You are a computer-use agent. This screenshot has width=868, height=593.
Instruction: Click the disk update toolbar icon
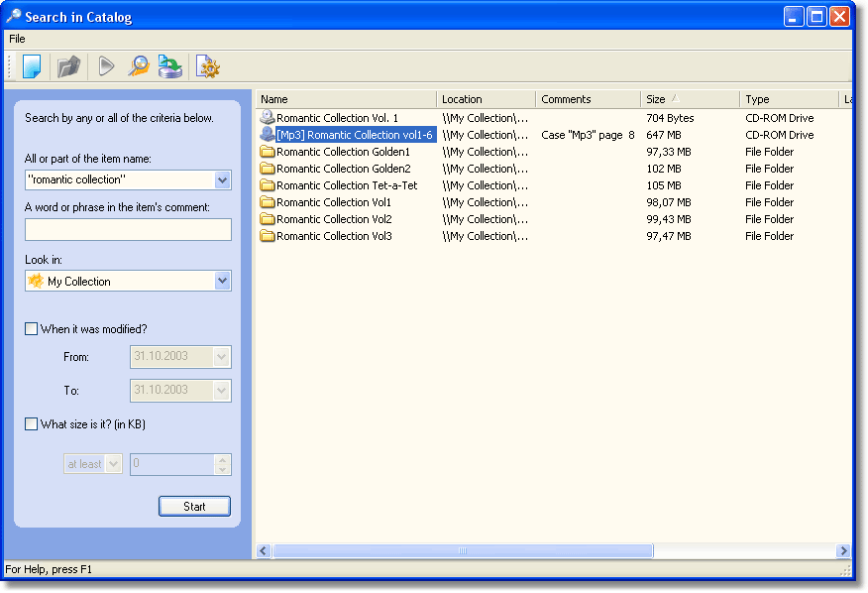pyautogui.click(x=170, y=66)
